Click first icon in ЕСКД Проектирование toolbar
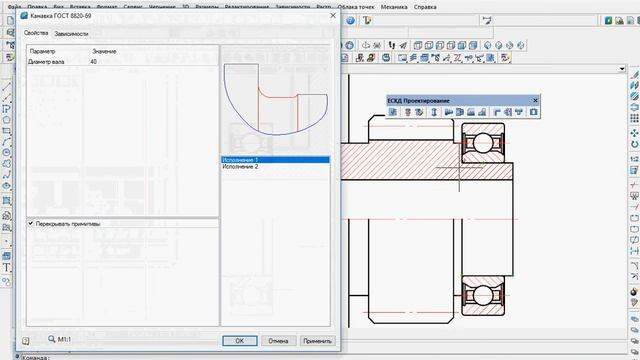Image resolution: width=640 pixels, height=360 pixels. pyautogui.click(x=393, y=112)
